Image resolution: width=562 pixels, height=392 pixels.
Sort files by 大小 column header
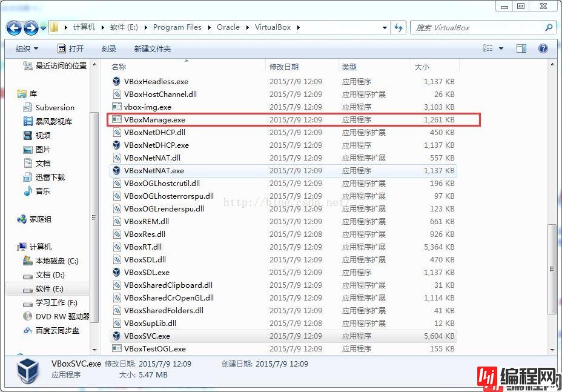tap(422, 67)
